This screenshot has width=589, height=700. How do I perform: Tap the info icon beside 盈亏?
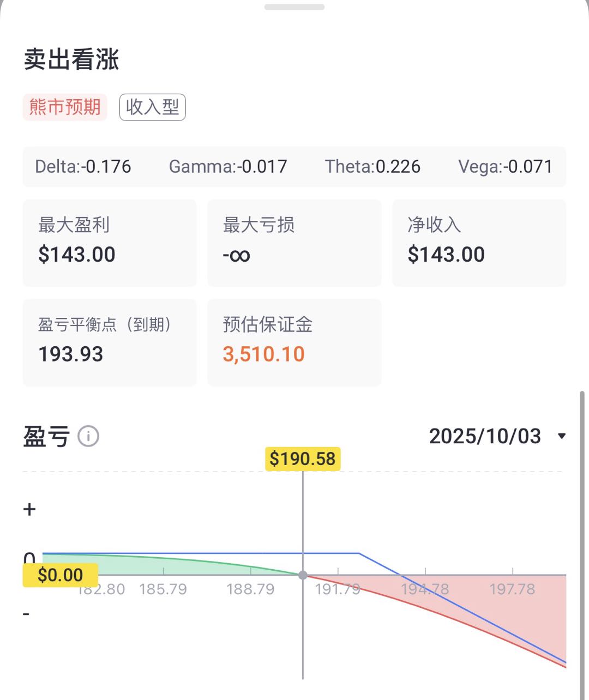tap(88, 436)
